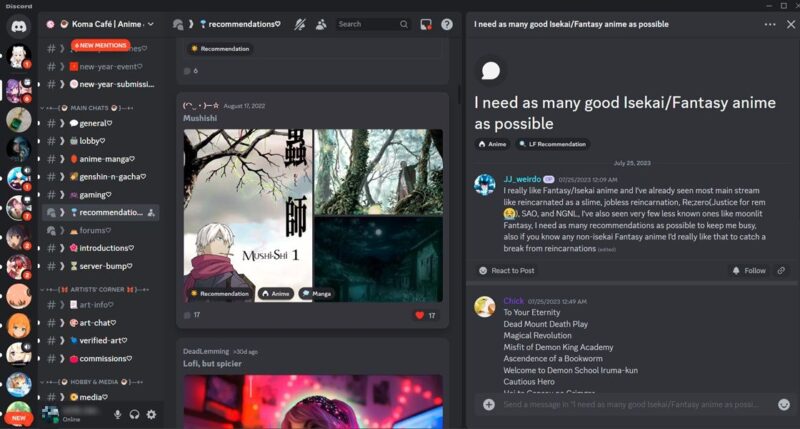Image resolution: width=800 pixels, height=429 pixels.
Task: Open the gaming channel
Action: click(x=101, y=194)
